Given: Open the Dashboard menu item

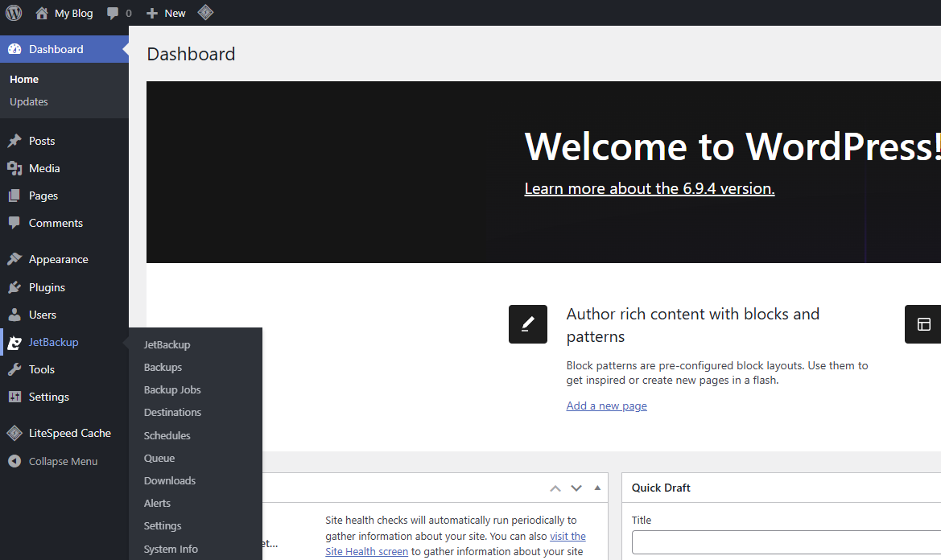Looking at the screenshot, I should point(64,49).
